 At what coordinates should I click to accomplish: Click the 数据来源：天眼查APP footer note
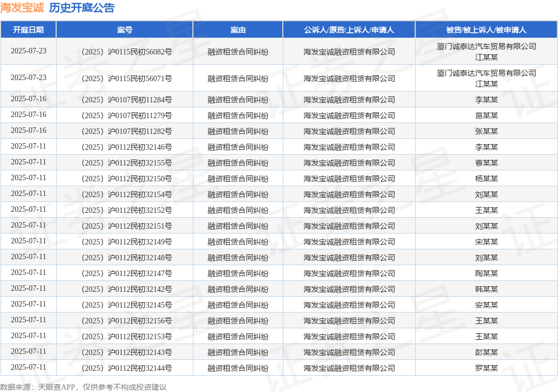(x=83, y=387)
